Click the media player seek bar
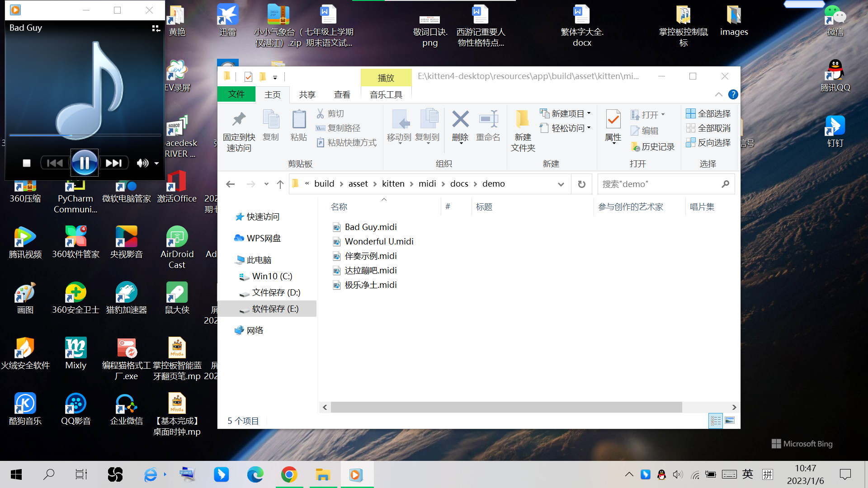Screen dimensions: 868x488 coord(85,135)
